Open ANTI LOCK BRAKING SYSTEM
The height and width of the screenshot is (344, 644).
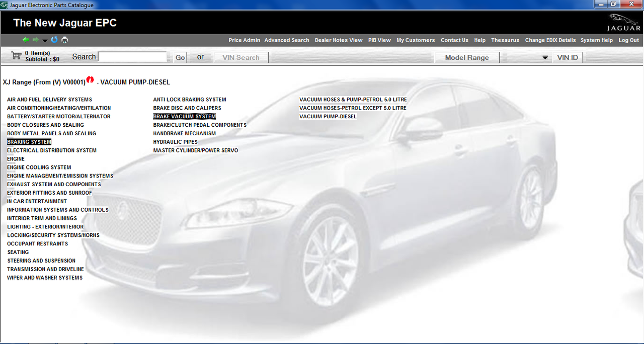(190, 100)
